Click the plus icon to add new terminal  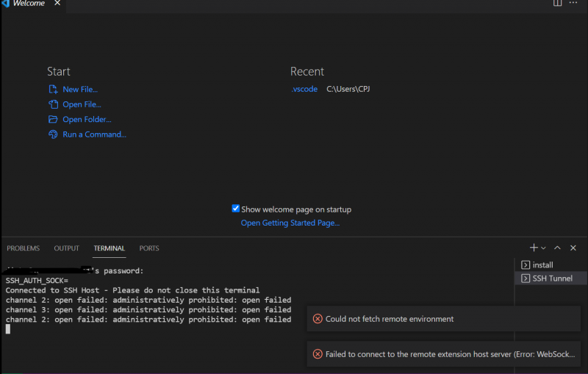534,248
